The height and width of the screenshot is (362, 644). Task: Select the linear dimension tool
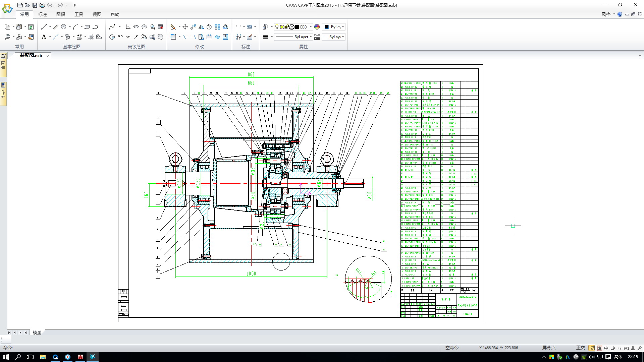tap(238, 27)
